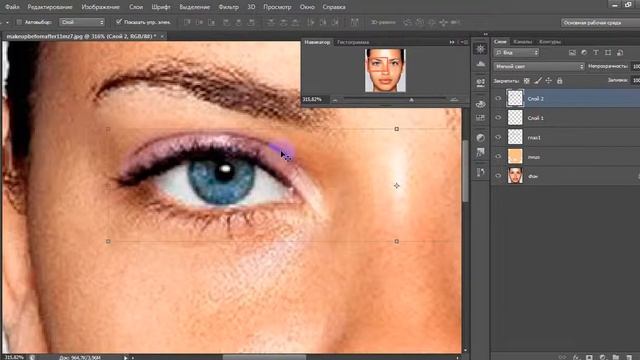Open the workspace switcher dropdown
The width and height of the screenshot is (640, 360).
[x=600, y=22]
